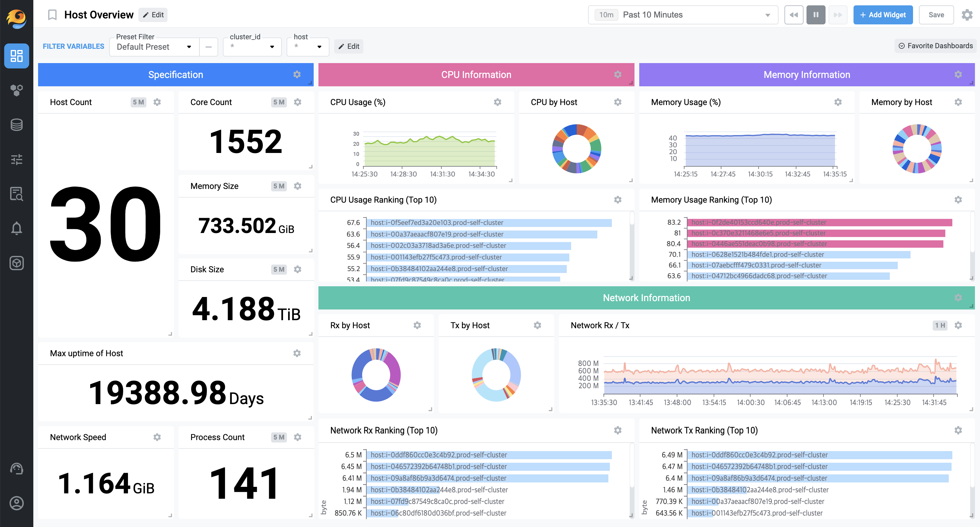
Task: Open the Host Count widget settings gear
Action: point(157,102)
